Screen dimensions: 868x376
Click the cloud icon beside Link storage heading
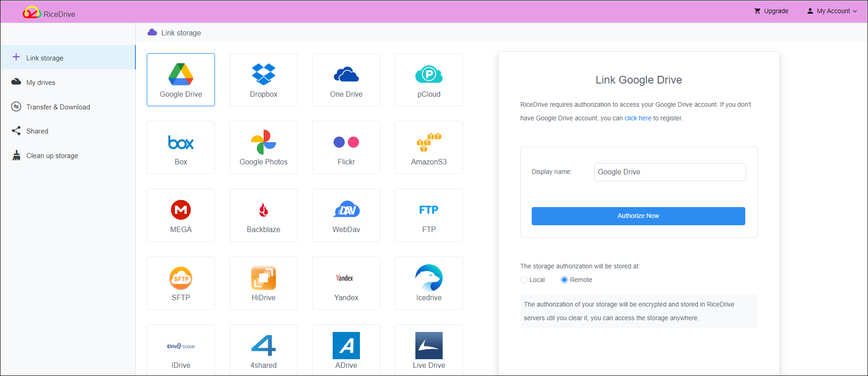coord(152,32)
